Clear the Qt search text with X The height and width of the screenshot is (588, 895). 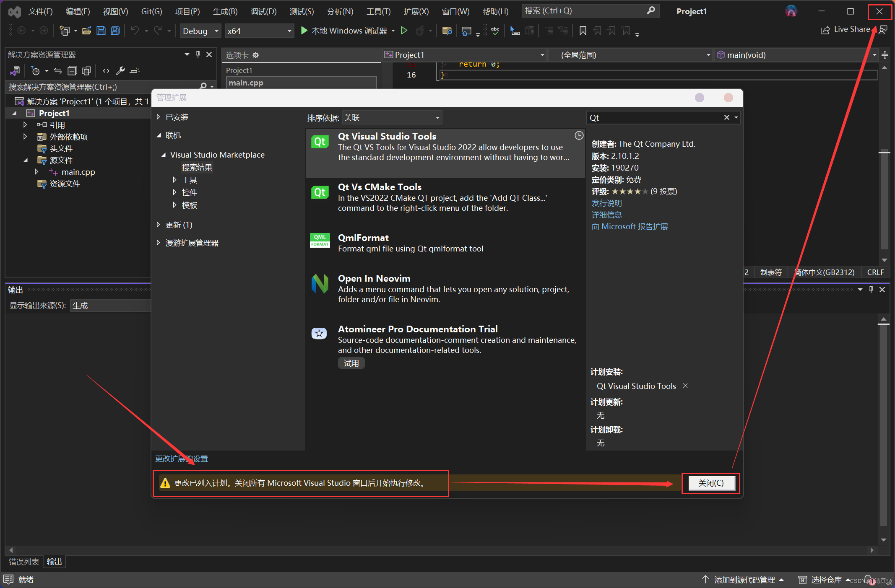pos(726,118)
